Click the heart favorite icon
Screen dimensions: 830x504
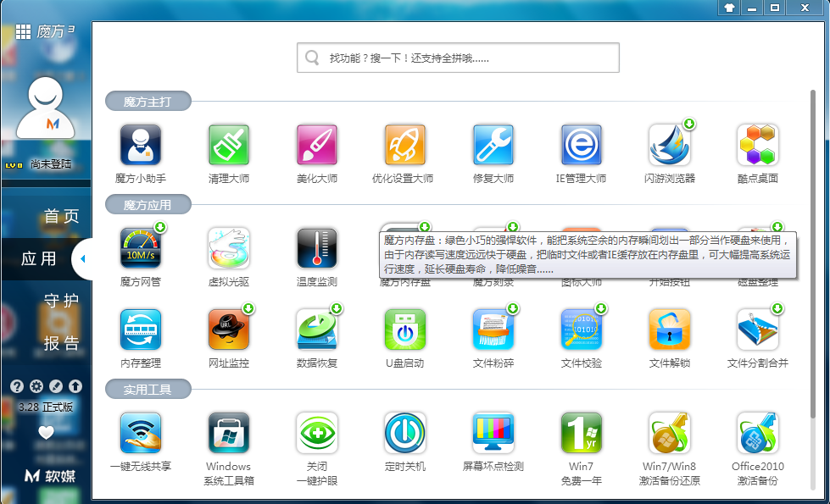coord(46,432)
